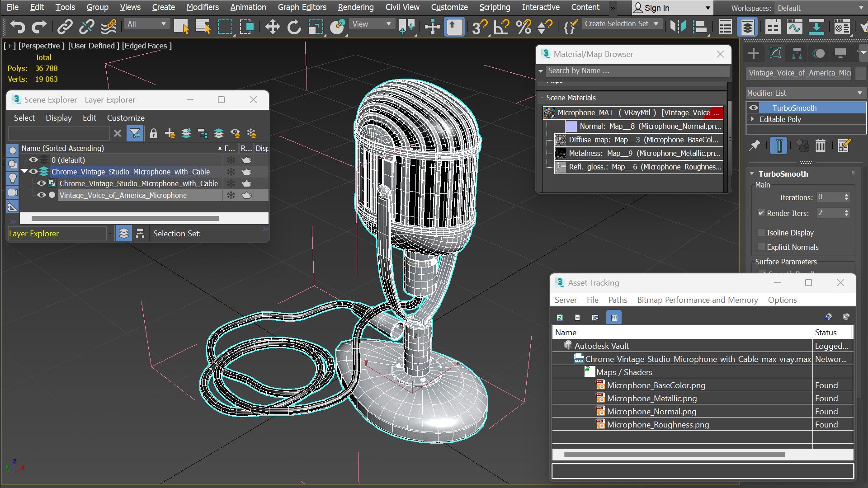Open the Motion tab in command panel
868x488 pixels.
pyautogui.click(x=819, y=53)
